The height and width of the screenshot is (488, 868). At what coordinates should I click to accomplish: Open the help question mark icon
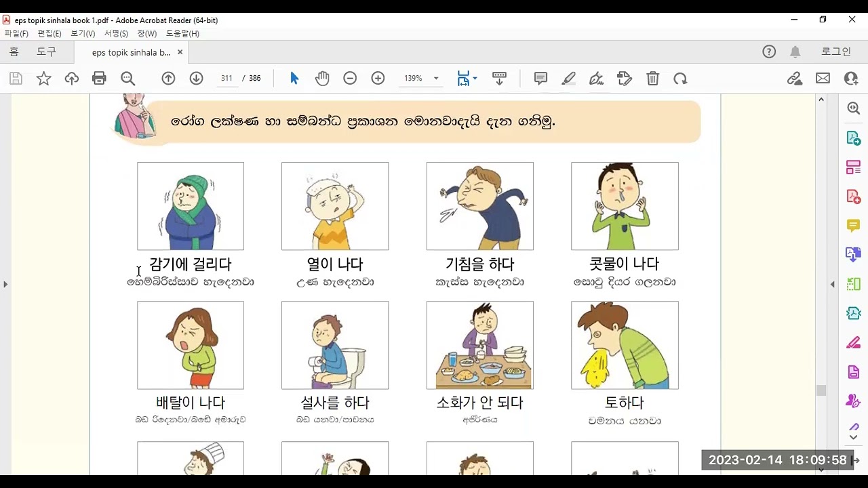769,52
